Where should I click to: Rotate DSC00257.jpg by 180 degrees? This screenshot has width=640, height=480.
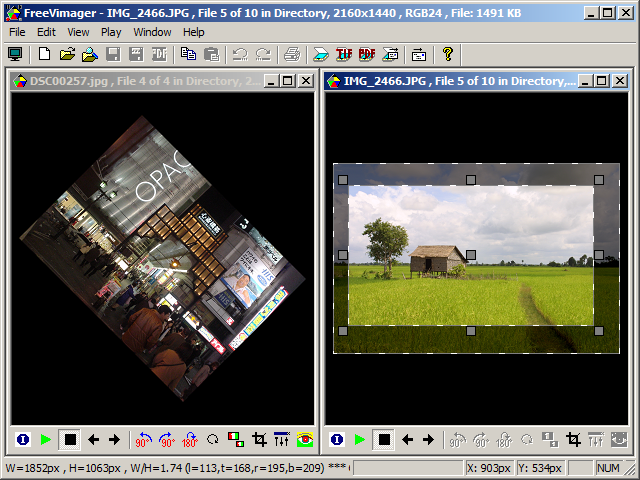(190, 439)
